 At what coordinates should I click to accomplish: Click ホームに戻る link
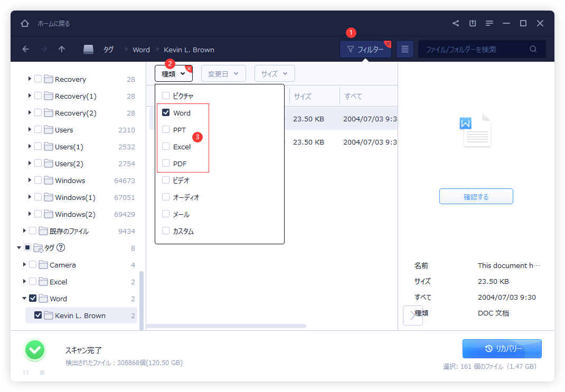click(x=54, y=23)
